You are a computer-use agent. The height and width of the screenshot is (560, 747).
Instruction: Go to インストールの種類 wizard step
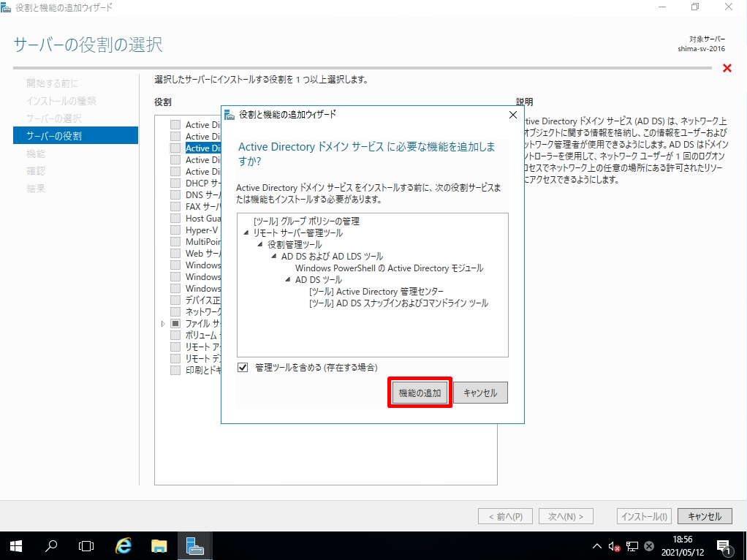point(61,101)
